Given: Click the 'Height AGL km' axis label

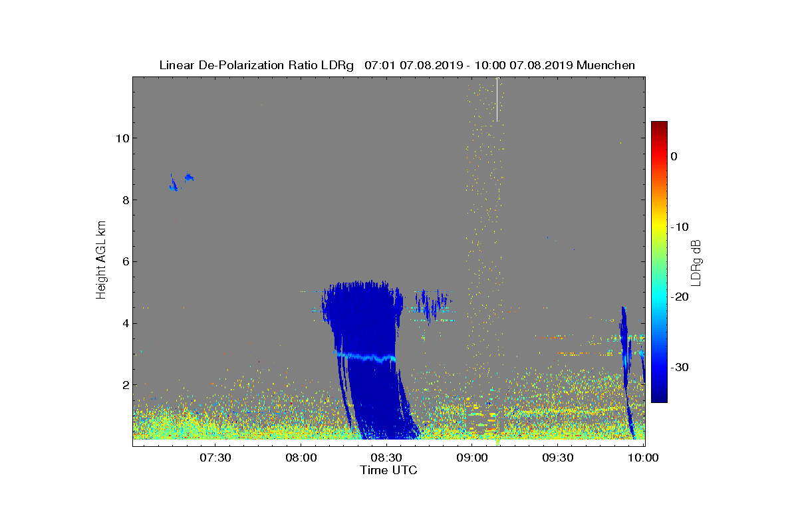Looking at the screenshot, I should click(101, 261).
